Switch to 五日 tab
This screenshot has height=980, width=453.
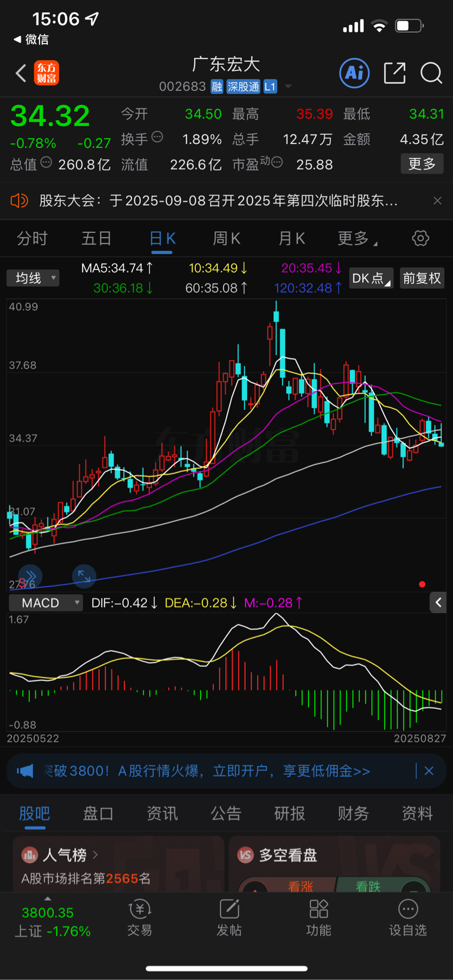point(96,238)
